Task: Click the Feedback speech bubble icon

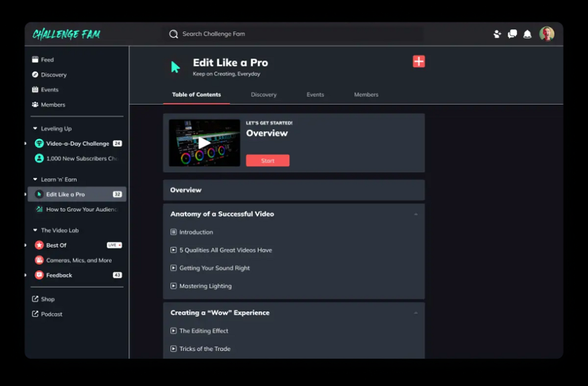Action: point(39,275)
